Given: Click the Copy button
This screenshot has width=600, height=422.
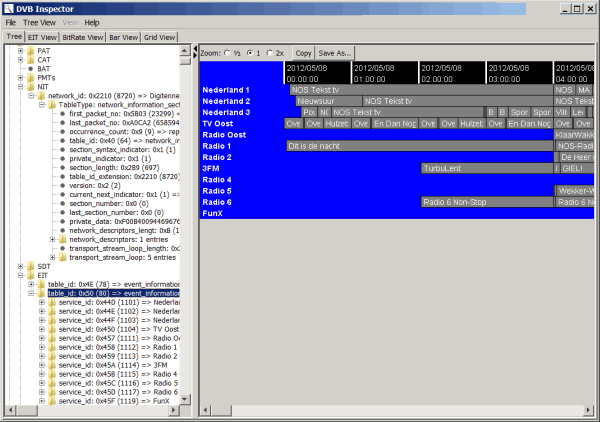Looking at the screenshot, I should tap(303, 52).
